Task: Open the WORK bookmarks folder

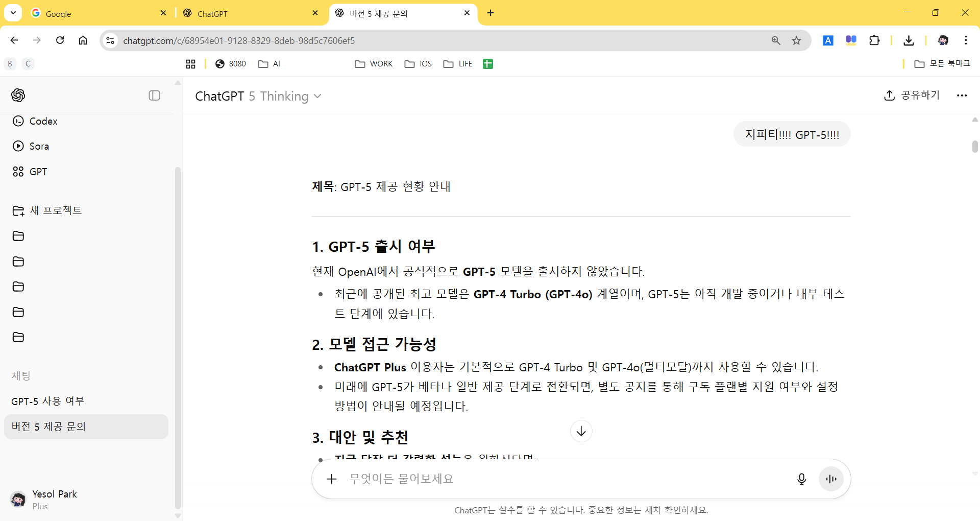Action: (x=374, y=64)
